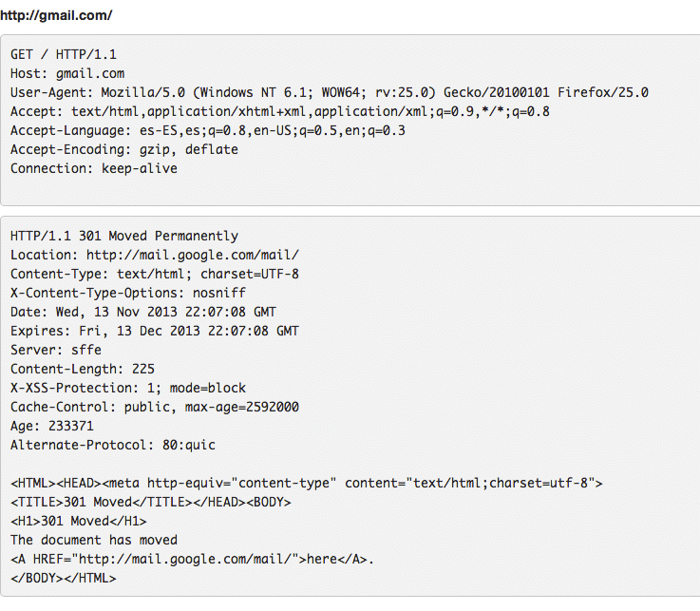The image size is (700, 611).
Task: Click the Host: gmail.com header line
Action: 67,73
